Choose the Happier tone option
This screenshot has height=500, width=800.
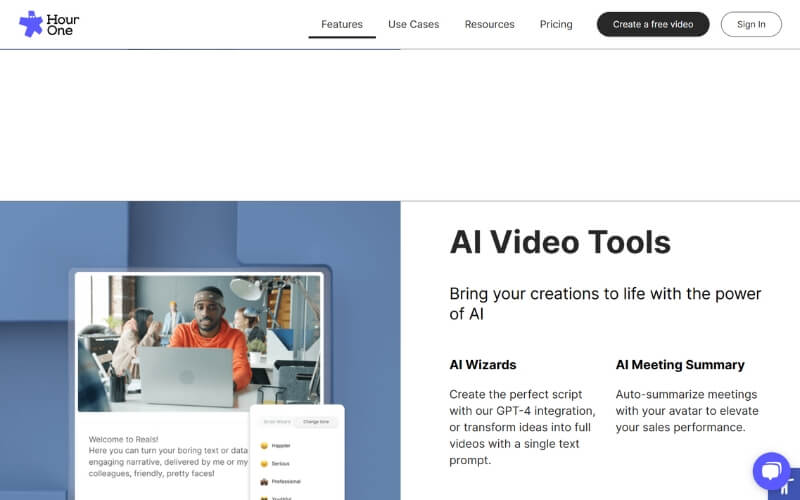pos(276,445)
